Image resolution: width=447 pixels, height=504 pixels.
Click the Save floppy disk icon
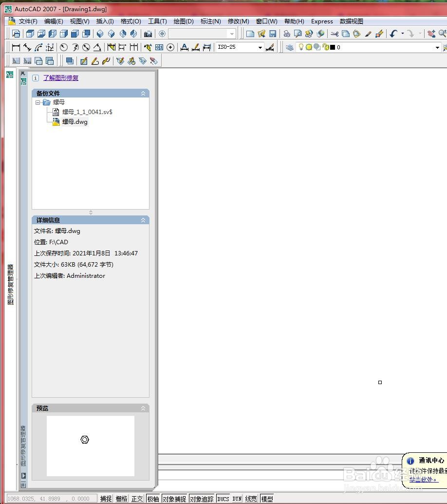(x=273, y=34)
